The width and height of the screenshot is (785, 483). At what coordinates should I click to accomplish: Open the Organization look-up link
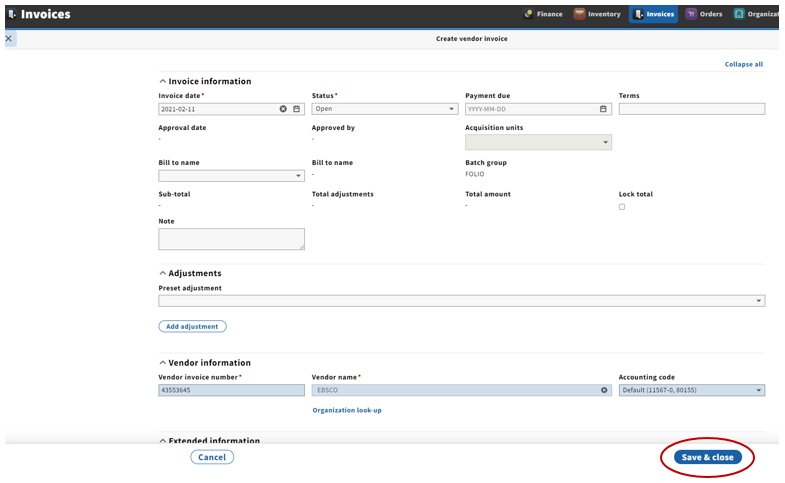pyautogui.click(x=347, y=410)
